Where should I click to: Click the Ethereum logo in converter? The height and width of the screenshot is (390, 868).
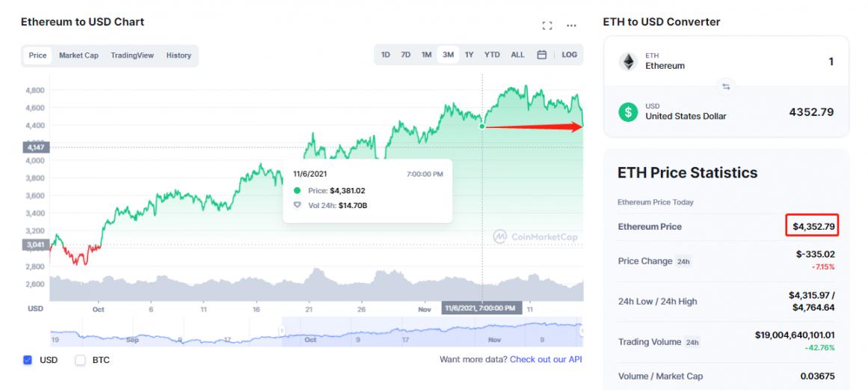tap(627, 61)
